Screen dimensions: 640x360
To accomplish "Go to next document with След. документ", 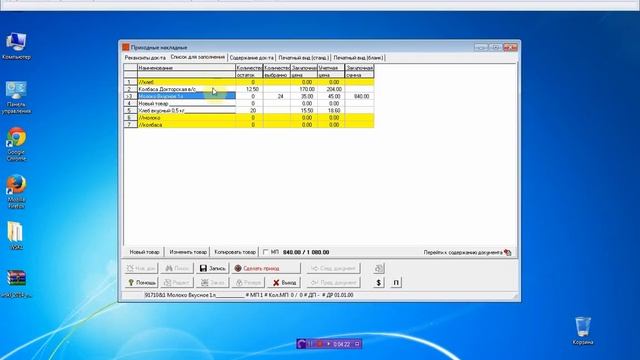I will [x=333, y=268].
